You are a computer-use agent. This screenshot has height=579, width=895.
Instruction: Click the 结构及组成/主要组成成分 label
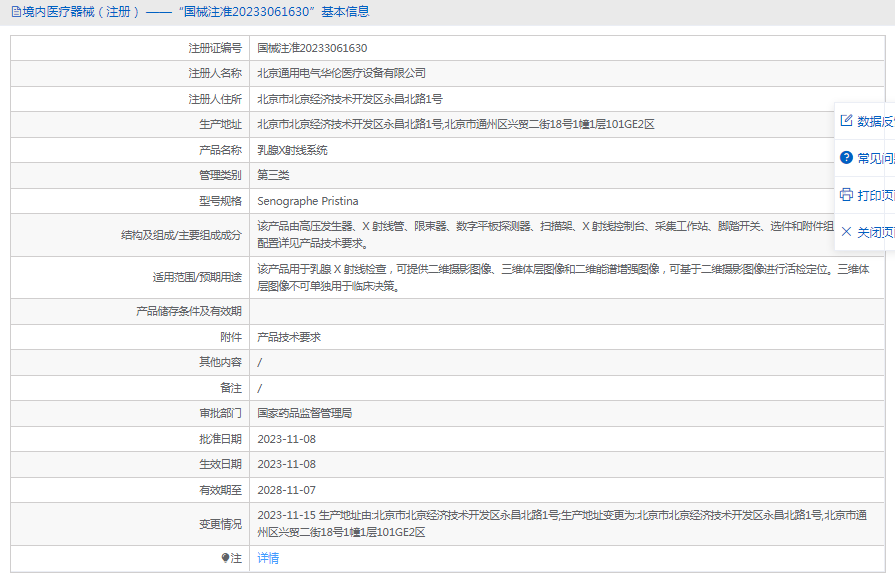point(181,235)
